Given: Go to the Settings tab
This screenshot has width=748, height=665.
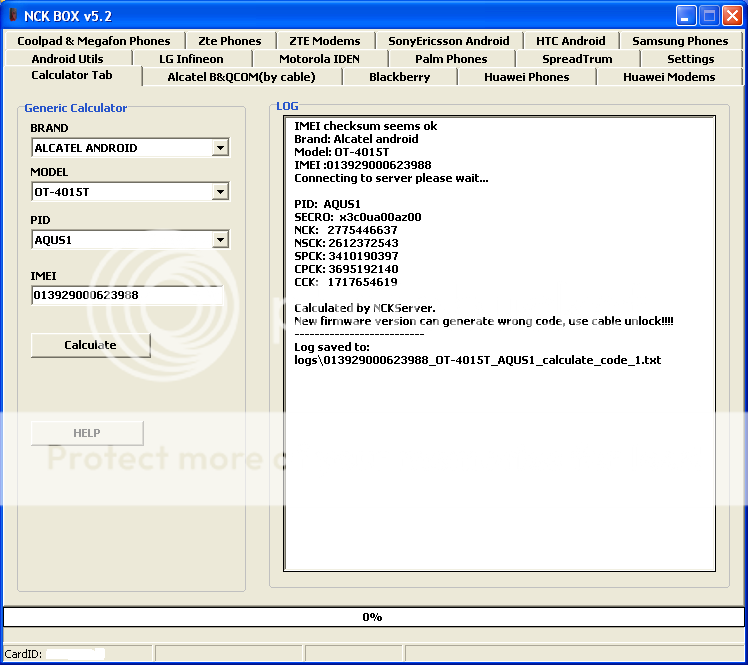Looking at the screenshot, I should 690,59.
